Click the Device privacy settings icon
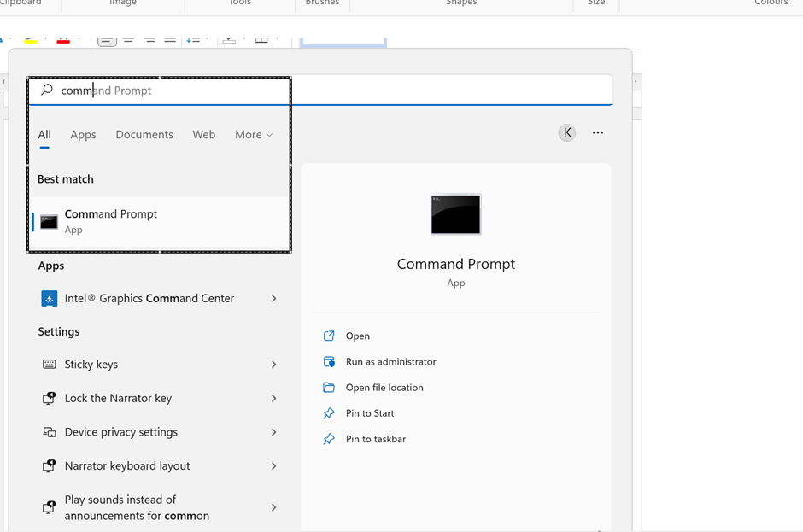Image resolution: width=803 pixels, height=532 pixels. click(50, 432)
